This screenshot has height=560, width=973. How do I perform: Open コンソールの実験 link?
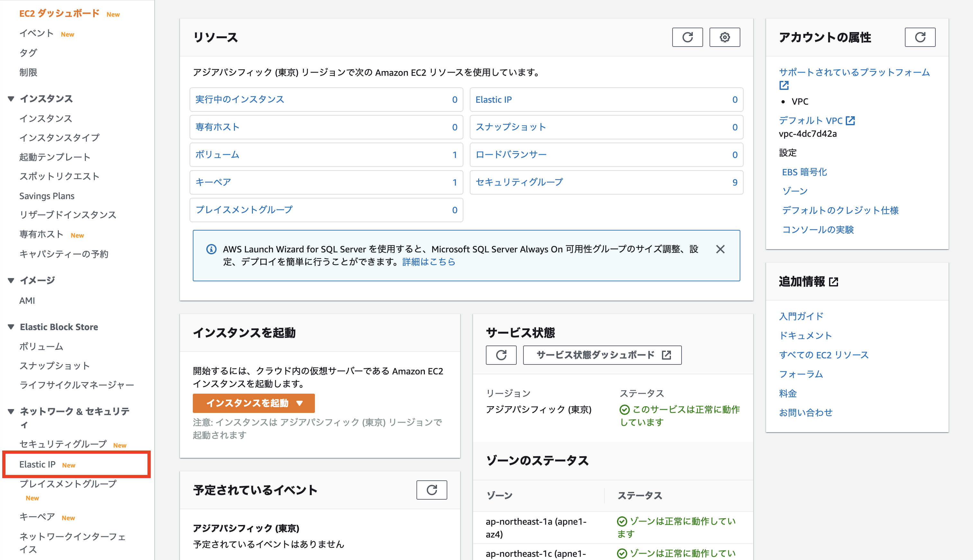[818, 230]
